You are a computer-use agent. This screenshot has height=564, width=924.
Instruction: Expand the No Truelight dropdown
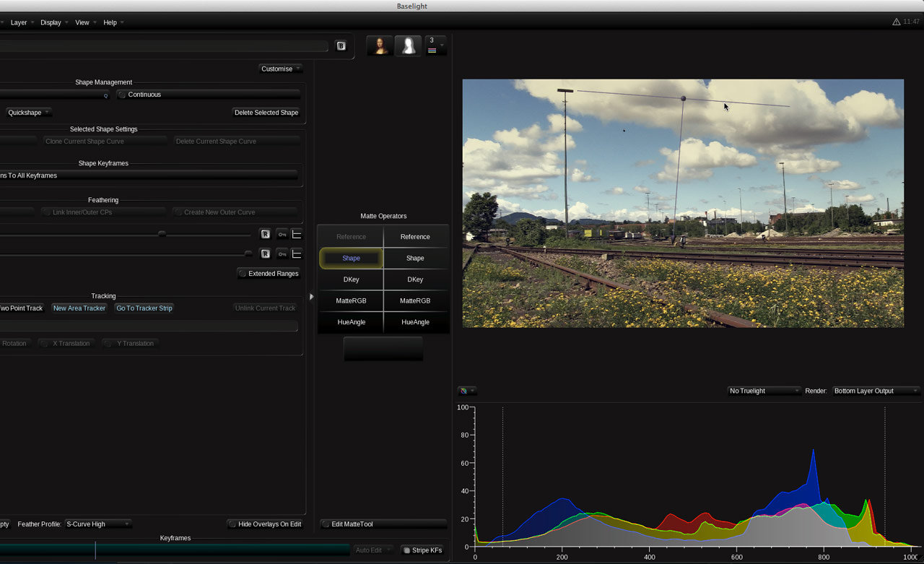[764, 391]
